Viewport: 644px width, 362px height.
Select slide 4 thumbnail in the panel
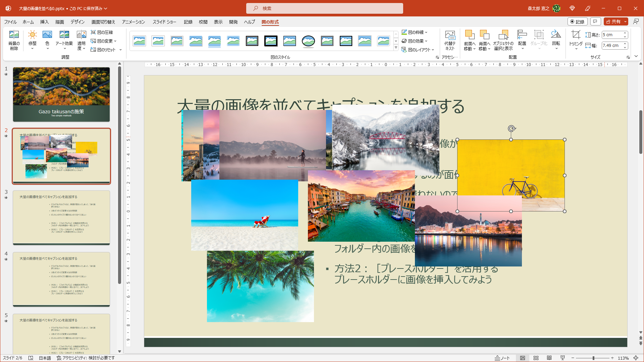(x=61, y=279)
